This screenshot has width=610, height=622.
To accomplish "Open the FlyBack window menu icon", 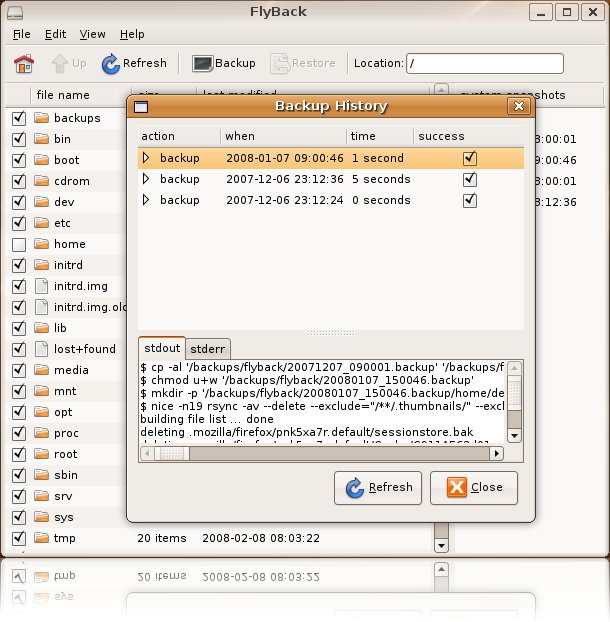I will coord(15,13).
